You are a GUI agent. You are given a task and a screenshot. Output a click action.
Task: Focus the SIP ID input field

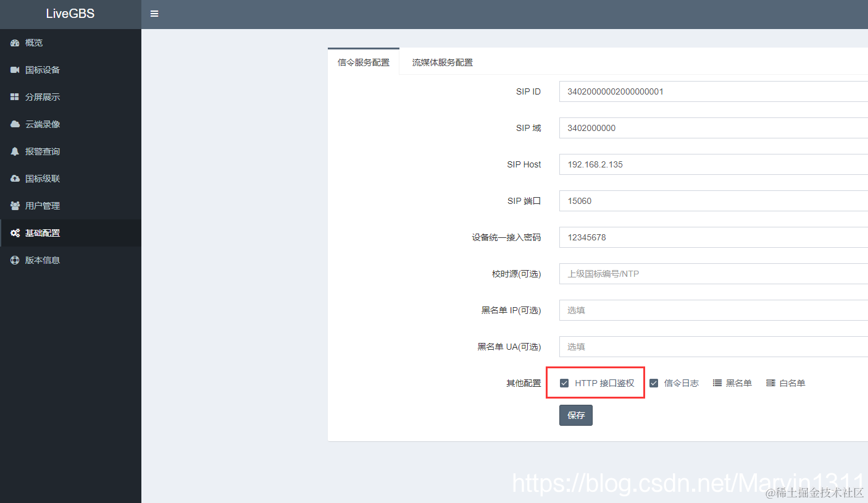click(714, 91)
